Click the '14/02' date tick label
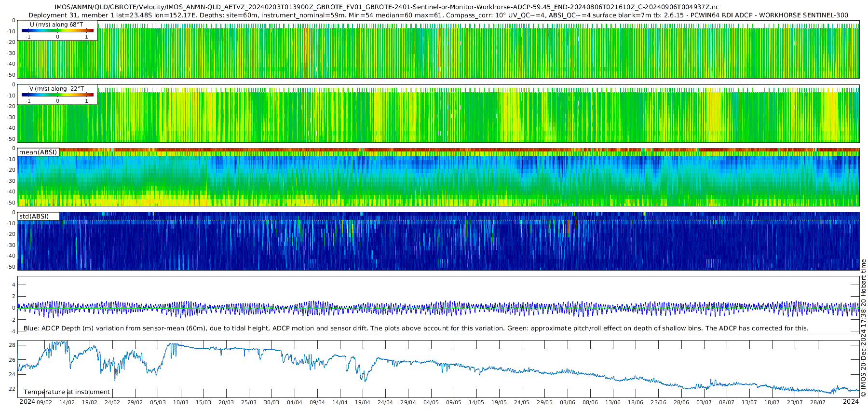This screenshot has height=410, width=868. point(67,402)
